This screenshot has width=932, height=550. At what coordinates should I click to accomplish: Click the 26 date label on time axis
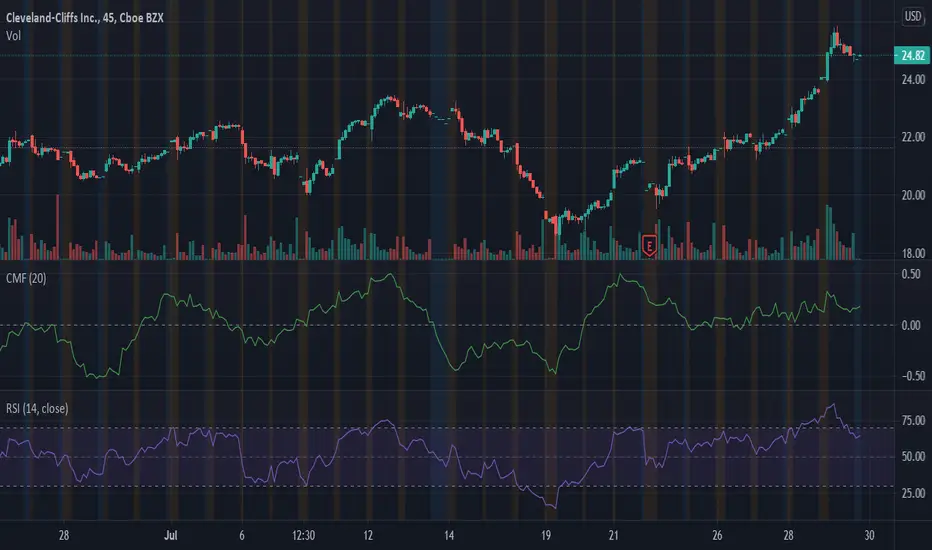pos(717,535)
